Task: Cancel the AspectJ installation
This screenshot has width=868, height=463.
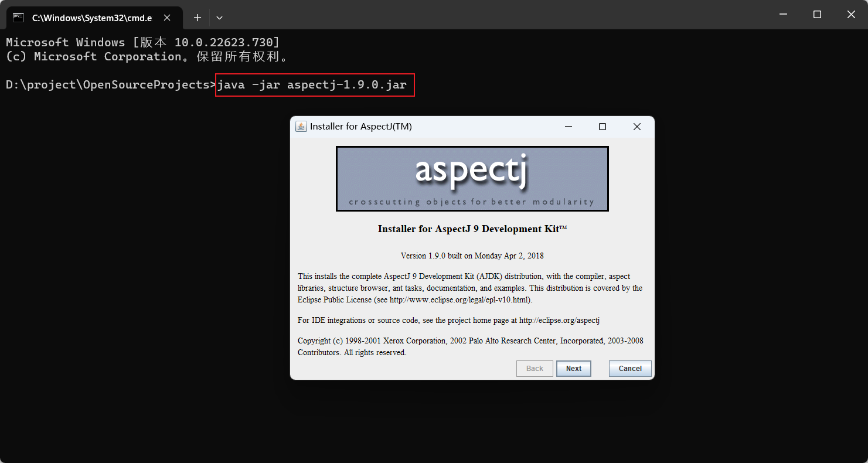Action: click(630, 368)
